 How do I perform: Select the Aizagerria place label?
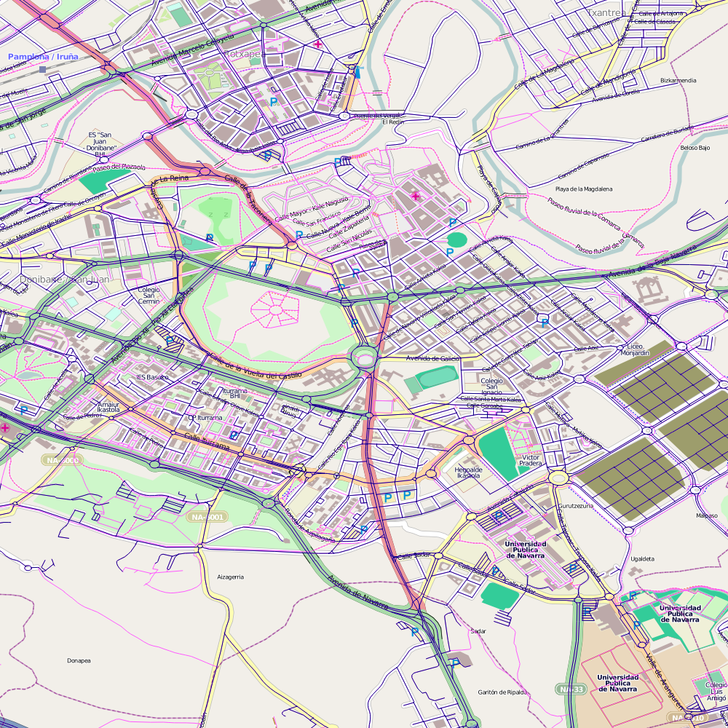pyautogui.click(x=230, y=577)
